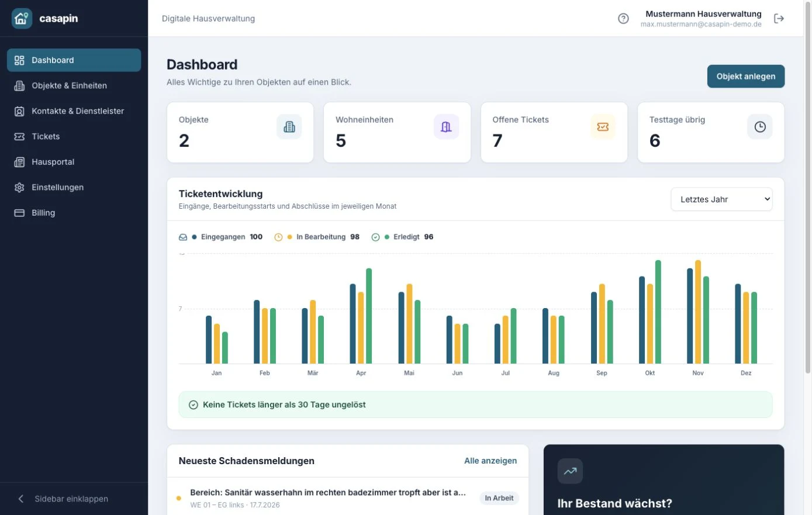Screen dimensions: 812x515
Task: Click the Kontakte & Dienstleister contact icon
Action: (x=19, y=111)
